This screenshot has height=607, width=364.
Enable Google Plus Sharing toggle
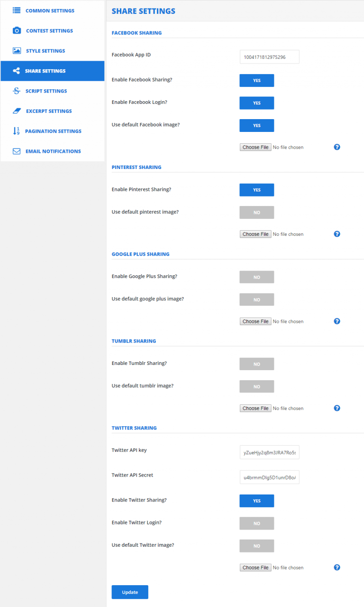pos(257,277)
